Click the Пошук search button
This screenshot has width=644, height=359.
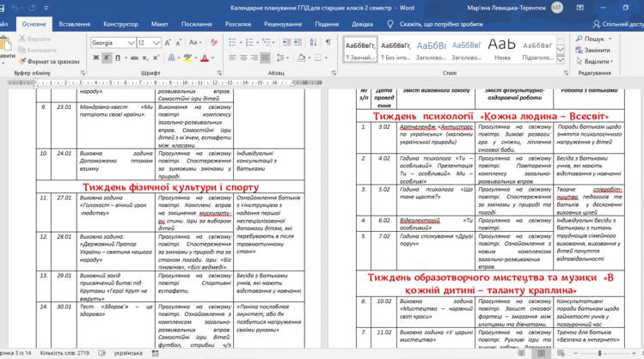593,39
